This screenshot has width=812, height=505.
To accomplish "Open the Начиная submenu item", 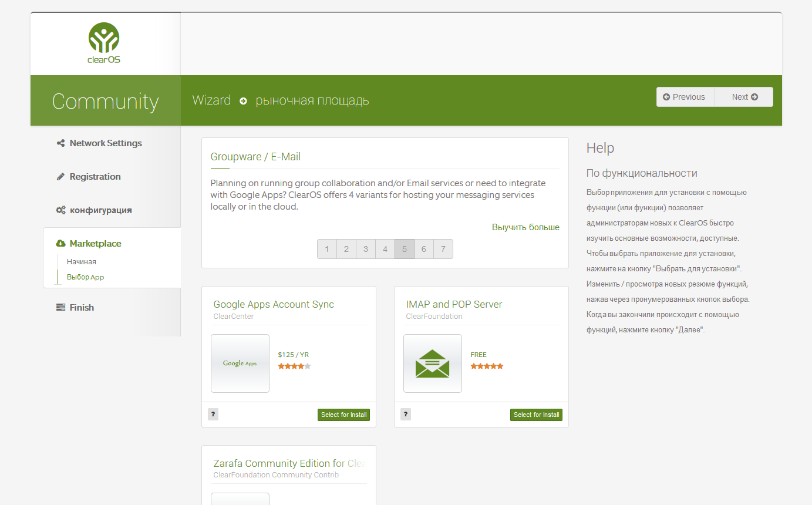I will (x=82, y=262).
